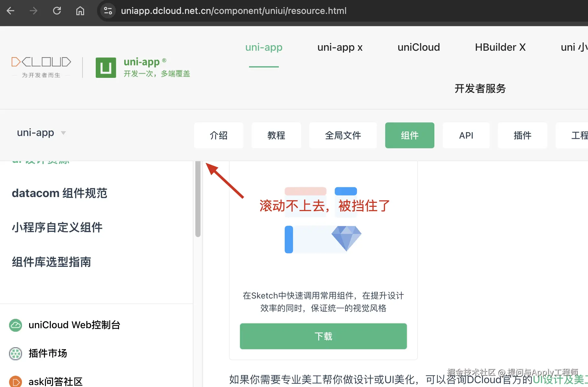Click the browser home icon
This screenshot has height=387, width=588.
(80, 11)
